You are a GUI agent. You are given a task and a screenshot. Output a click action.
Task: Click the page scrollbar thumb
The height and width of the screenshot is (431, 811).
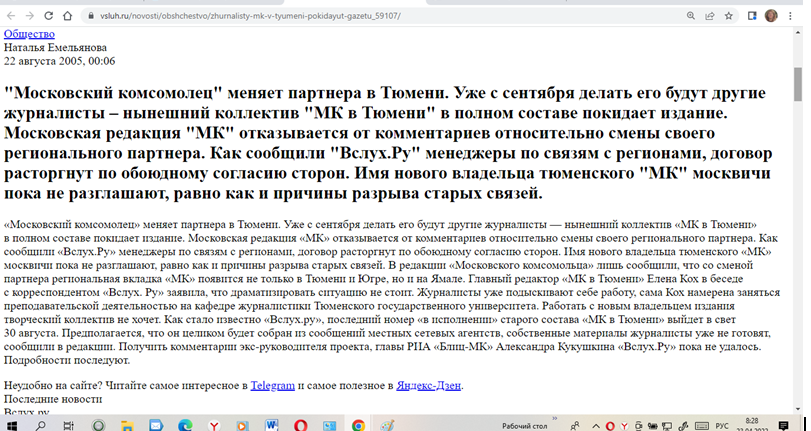tap(799, 84)
